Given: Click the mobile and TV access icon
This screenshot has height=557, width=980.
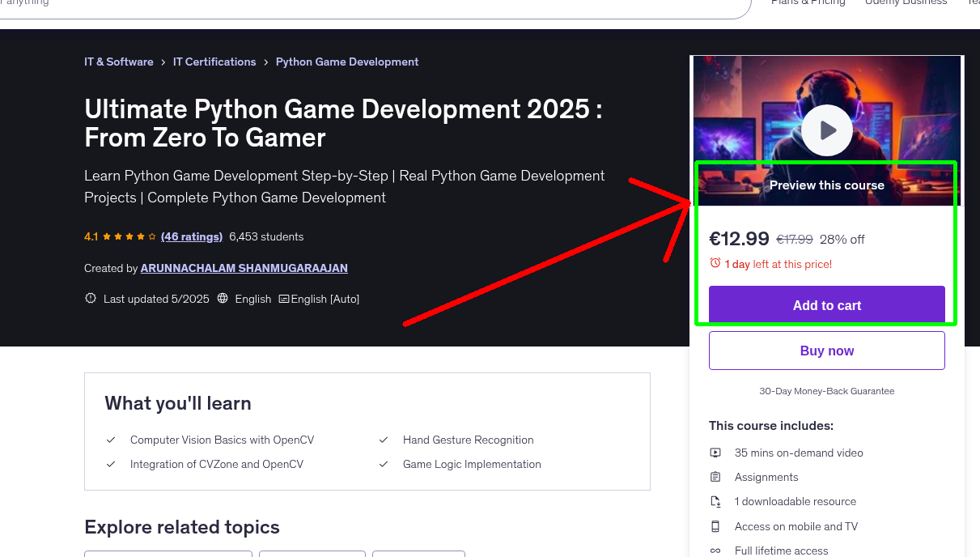Looking at the screenshot, I should [x=715, y=526].
